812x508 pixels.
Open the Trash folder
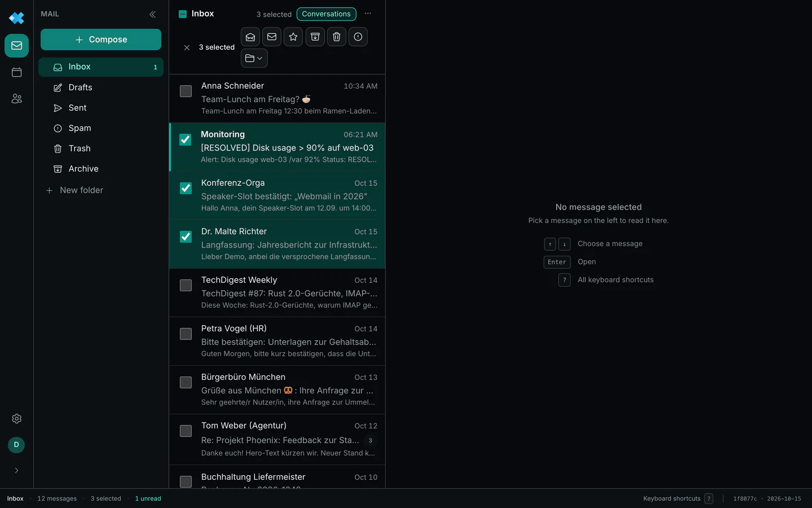(101, 148)
